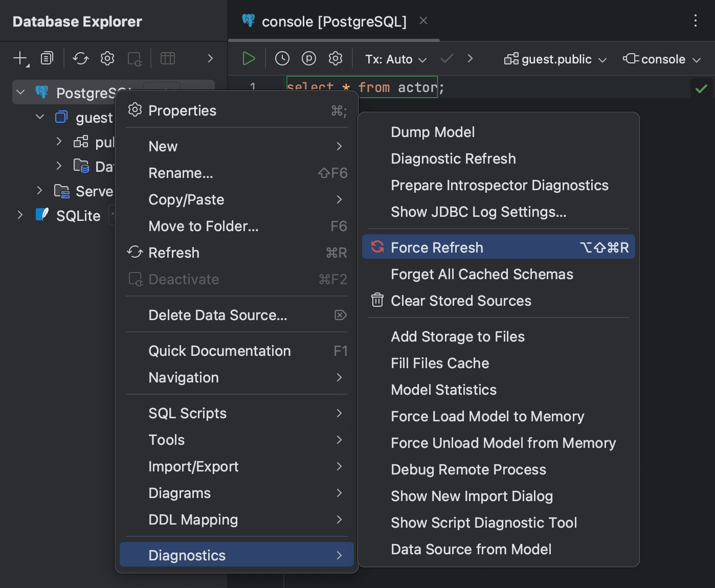Open console settings gear in the editor toolbar

click(335, 58)
